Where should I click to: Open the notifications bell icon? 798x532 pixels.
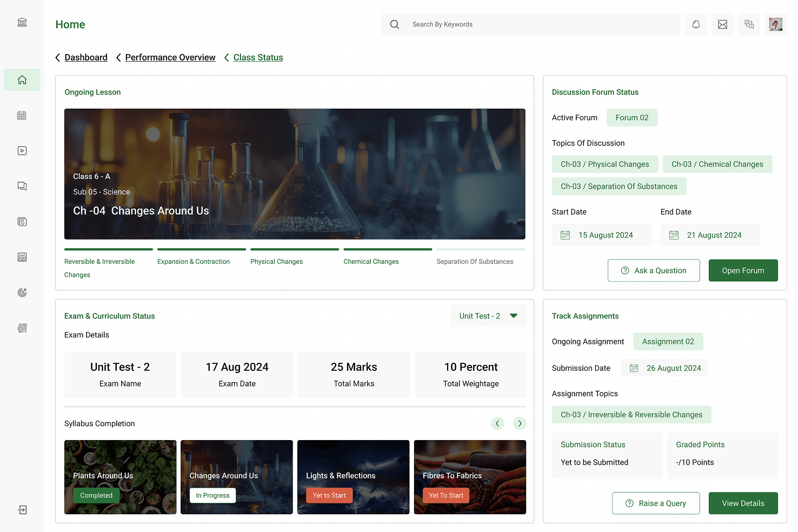coord(696,24)
